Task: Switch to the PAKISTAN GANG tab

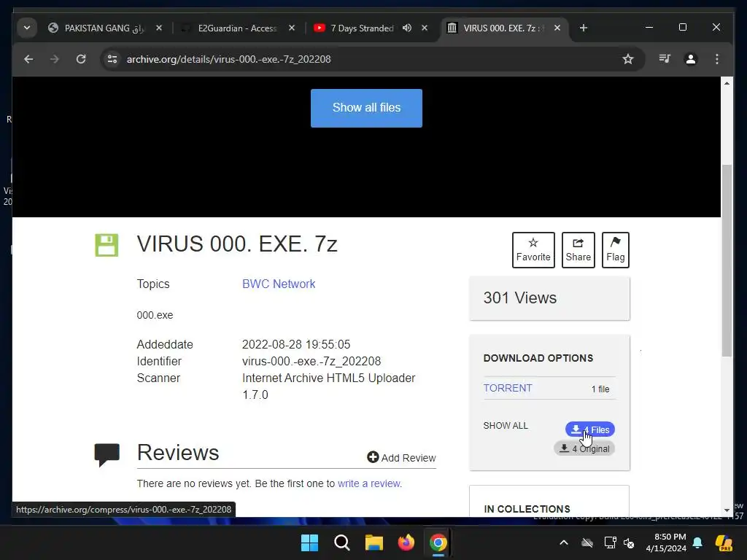Action: click(x=105, y=28)
